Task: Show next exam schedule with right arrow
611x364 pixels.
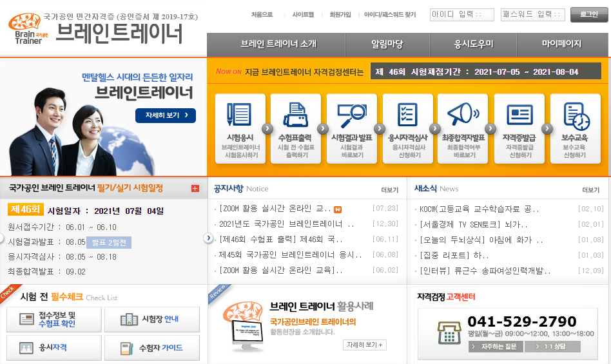Action: point(208,238)
